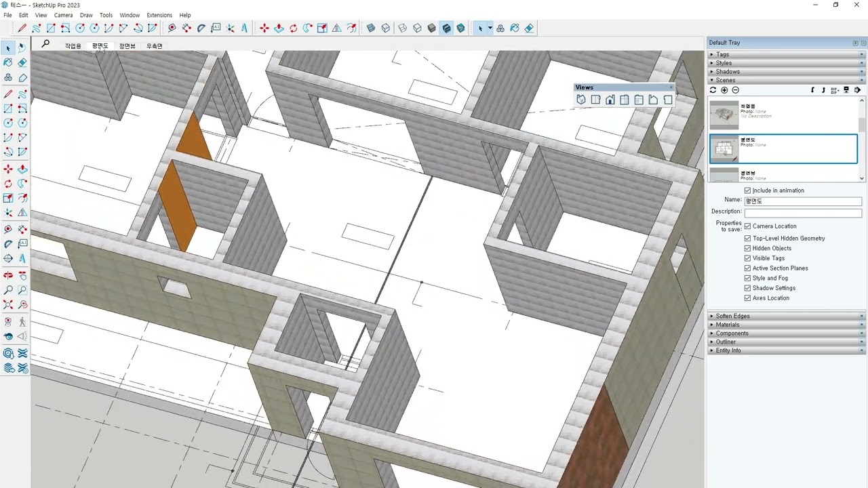The height and width of the screenshot is (488, 868).
Task: Pick the Text label tool in top toolbar
Action: (216, 28)
